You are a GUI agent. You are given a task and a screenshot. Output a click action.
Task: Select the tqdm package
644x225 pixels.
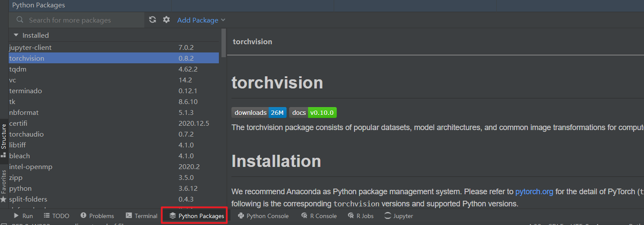pos(114,69)
